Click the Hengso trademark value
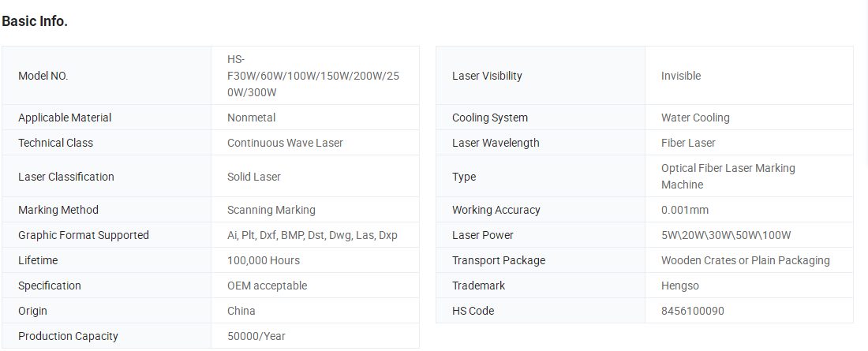This screenshot has height=351, width=868. click(679, 286)
